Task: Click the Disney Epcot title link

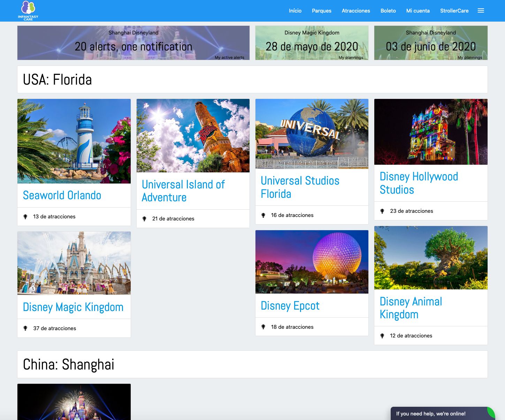Action: 290,306
